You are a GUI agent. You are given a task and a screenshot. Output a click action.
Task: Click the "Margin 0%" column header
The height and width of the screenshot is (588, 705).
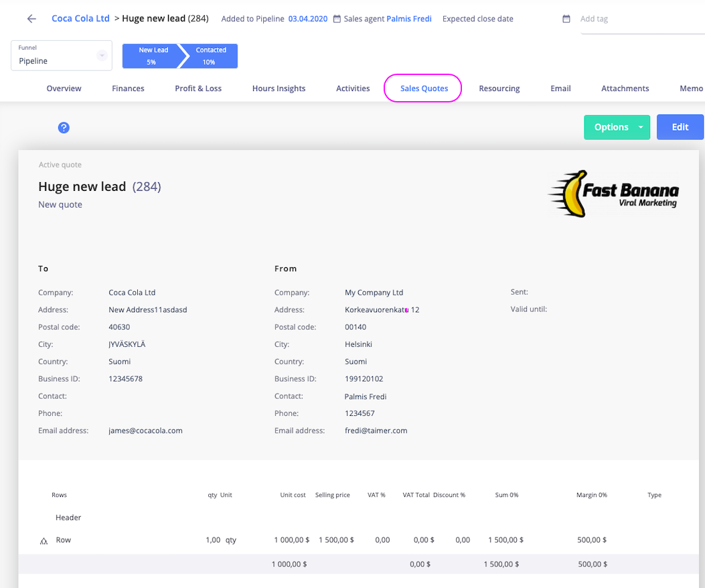pos(592,495)
